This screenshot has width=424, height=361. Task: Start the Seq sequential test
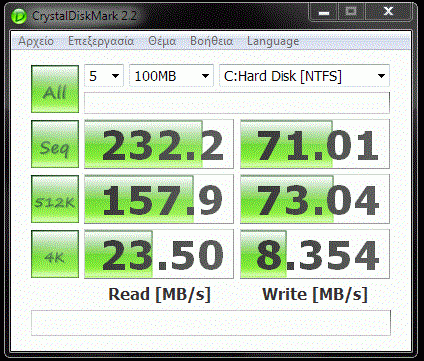[55, 144]
